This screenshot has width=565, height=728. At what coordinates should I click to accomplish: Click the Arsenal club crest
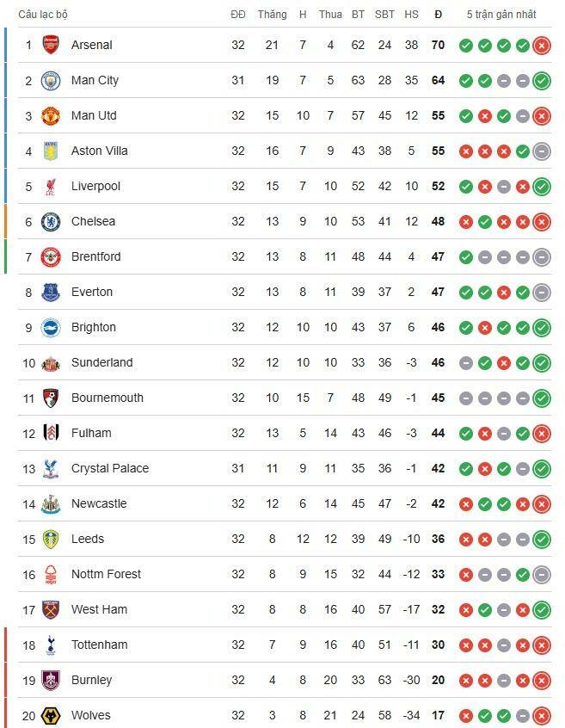(x=52, y=45)
